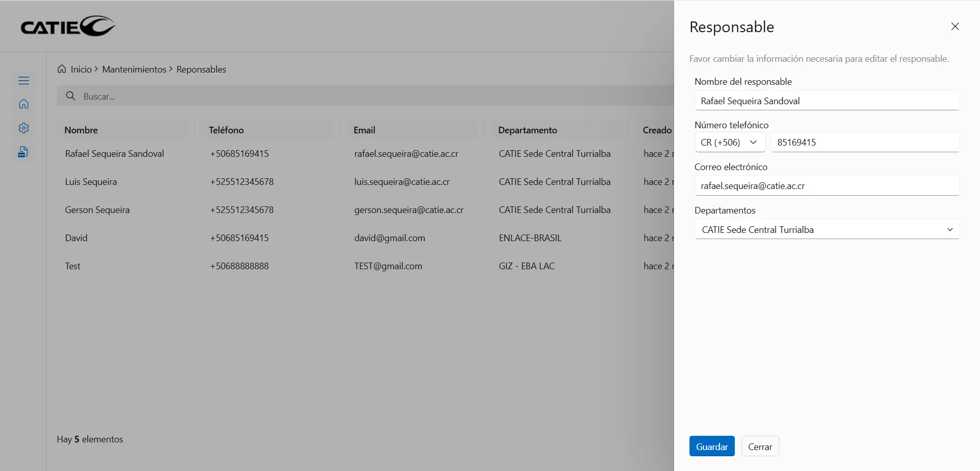
Task: Click the Buscar search box
Action: pos(357,97)
